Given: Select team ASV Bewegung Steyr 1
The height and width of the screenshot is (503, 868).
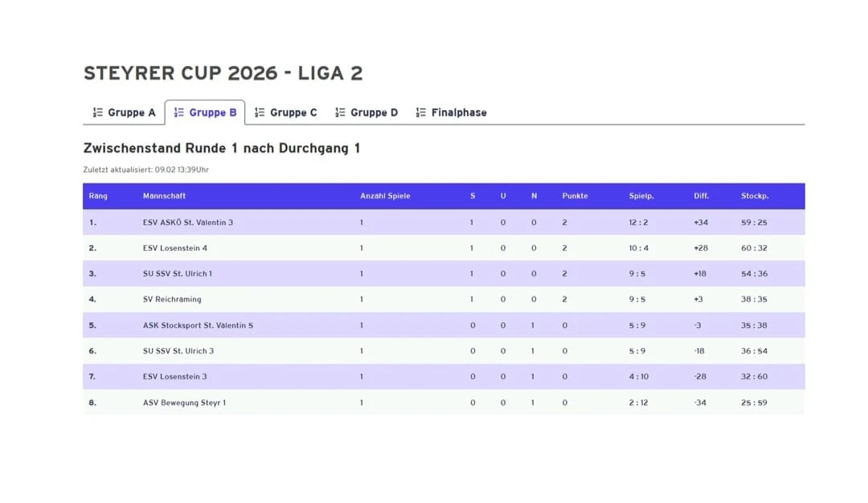Looking at the screenshot, I should (184, 403).
